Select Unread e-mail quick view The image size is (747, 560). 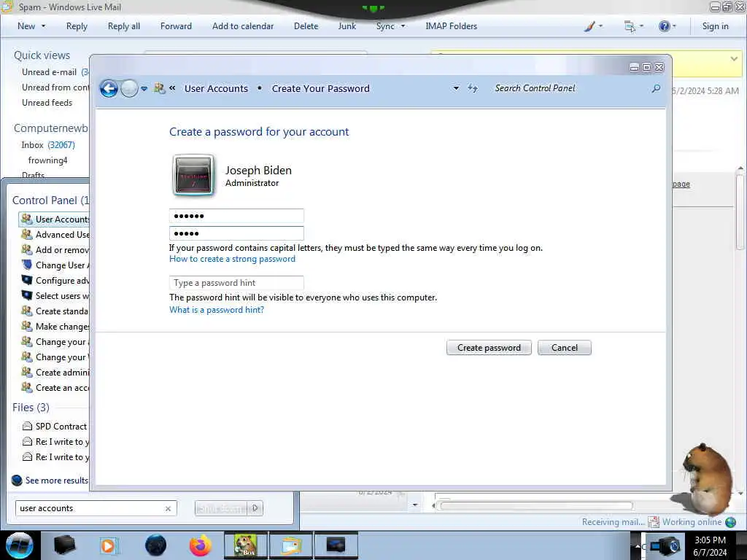[x=49, y=72]
